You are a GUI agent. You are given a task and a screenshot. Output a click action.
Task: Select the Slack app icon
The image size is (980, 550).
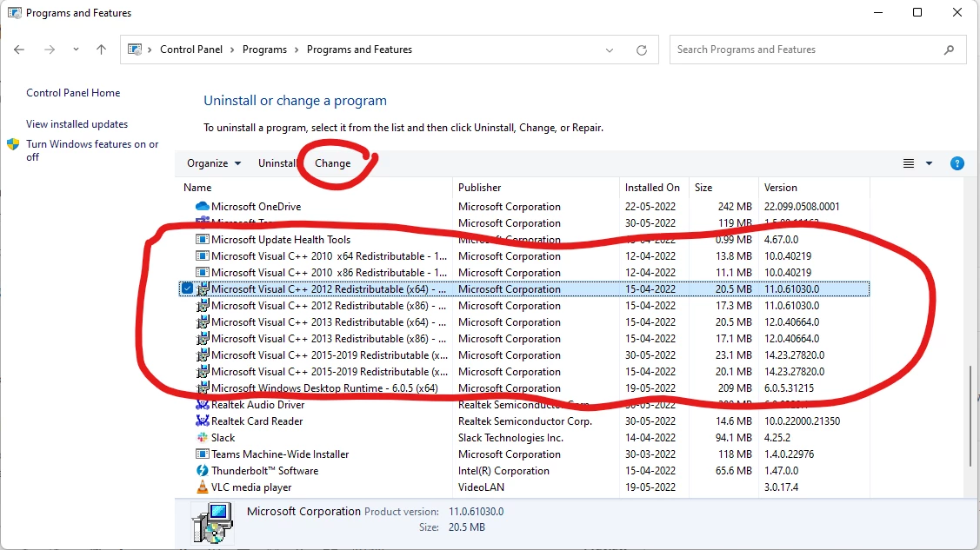click(202, 438)
